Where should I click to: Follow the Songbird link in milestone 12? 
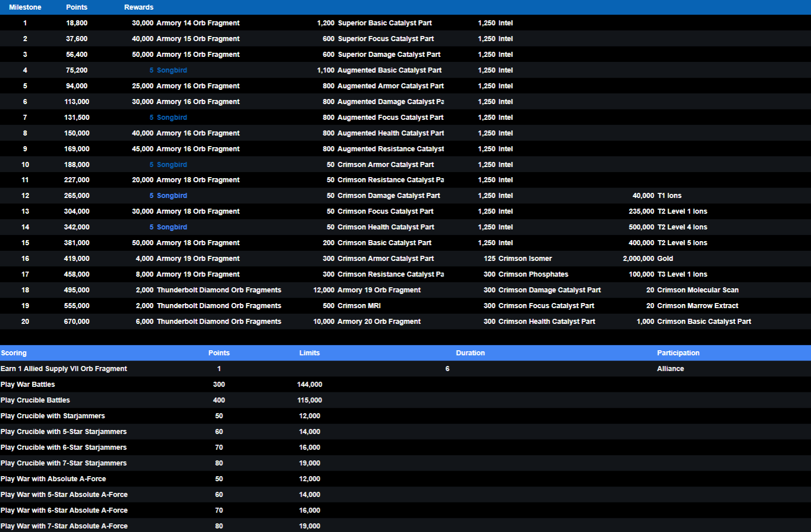click(172, 195)
